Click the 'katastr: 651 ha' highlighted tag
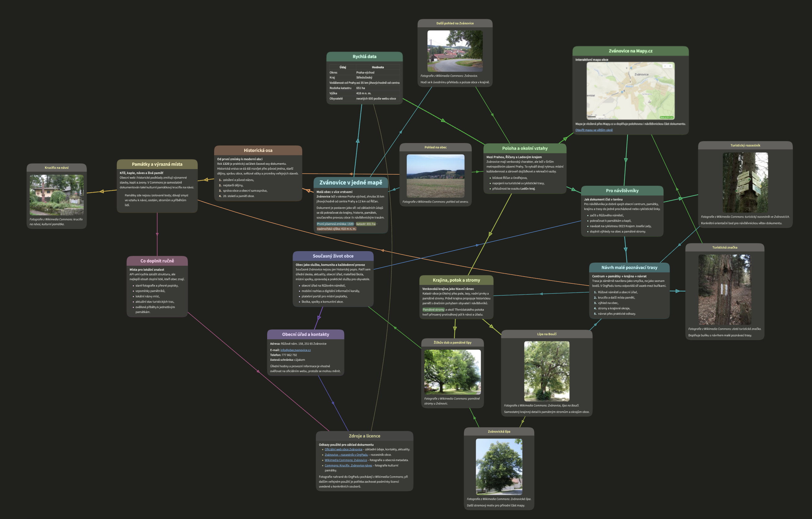The height and width of the screenshot is (519, 812). [x=366, y=224]
